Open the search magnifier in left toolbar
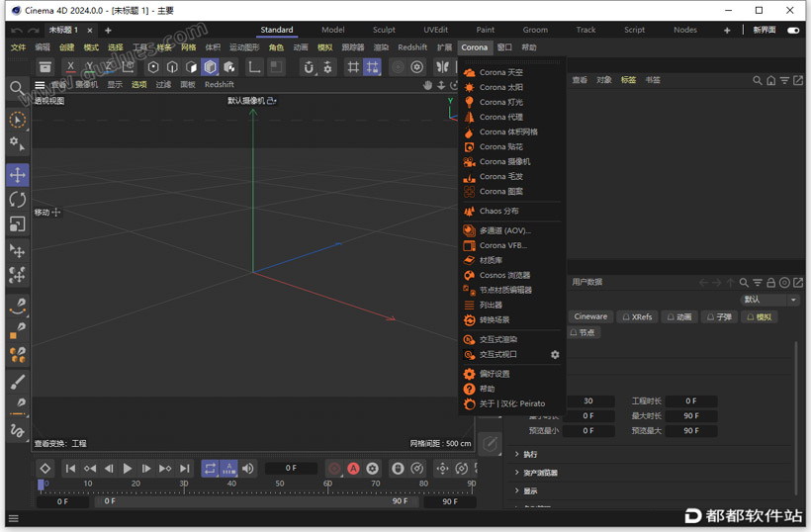The width and height of the screenshot is (811, 532). 17,88
